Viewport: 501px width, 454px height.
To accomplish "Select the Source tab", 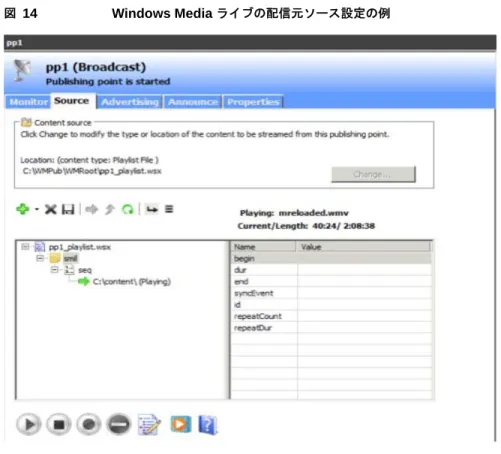I will [72, 101].
